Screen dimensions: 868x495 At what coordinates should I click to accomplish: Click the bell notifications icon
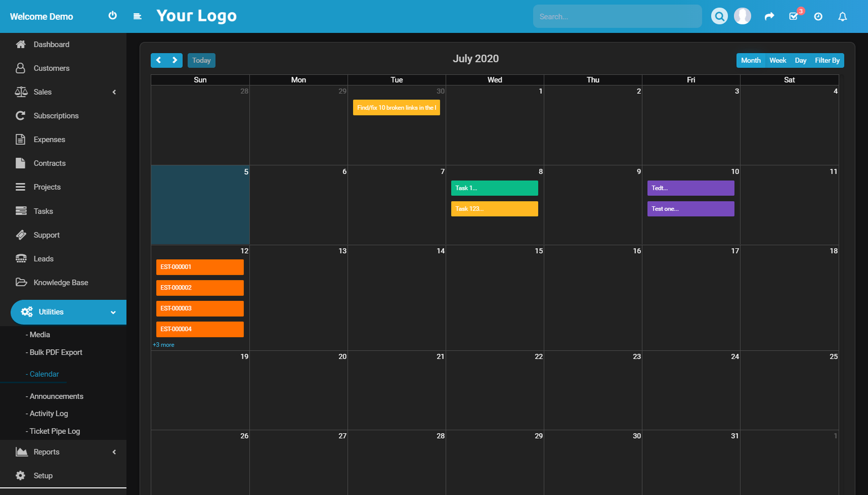(x=842, y=16)
